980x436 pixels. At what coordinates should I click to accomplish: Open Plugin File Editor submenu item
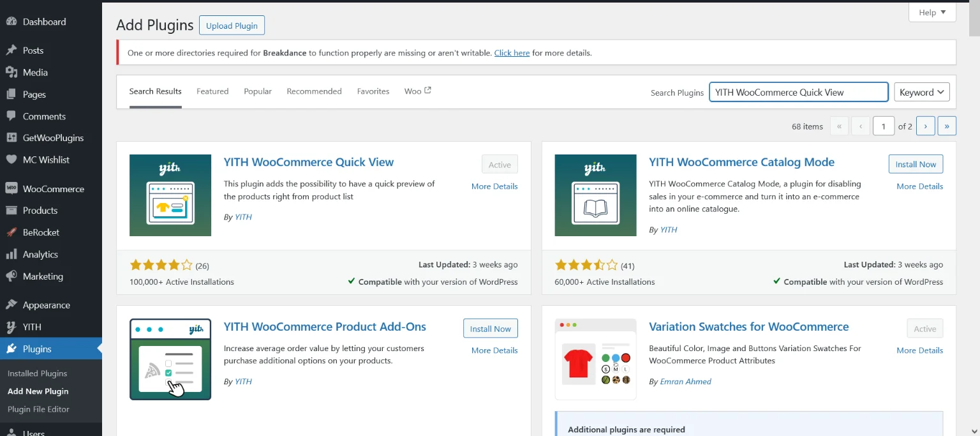[x=38, y=409]
